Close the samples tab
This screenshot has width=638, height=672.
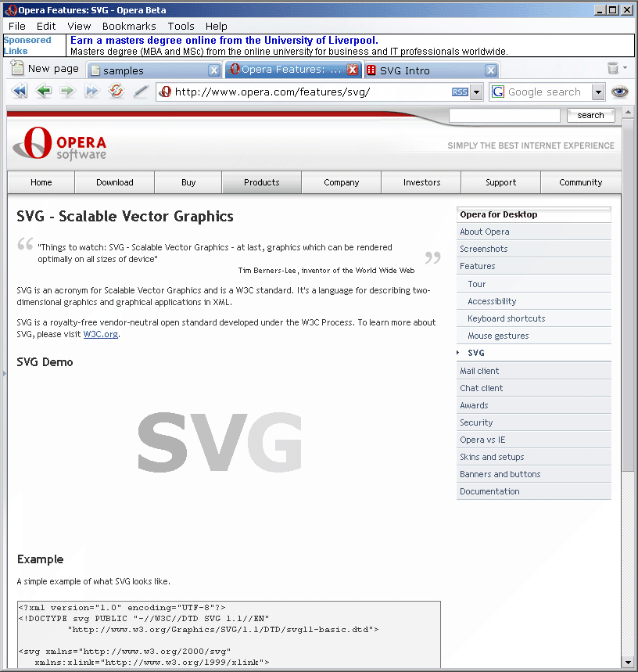point(214,70)
